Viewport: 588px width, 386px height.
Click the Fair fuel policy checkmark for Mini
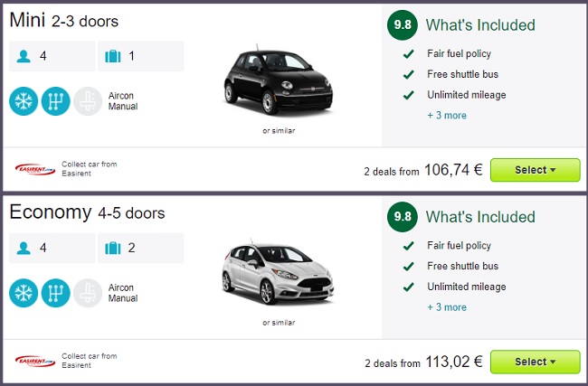click(410, 53)
